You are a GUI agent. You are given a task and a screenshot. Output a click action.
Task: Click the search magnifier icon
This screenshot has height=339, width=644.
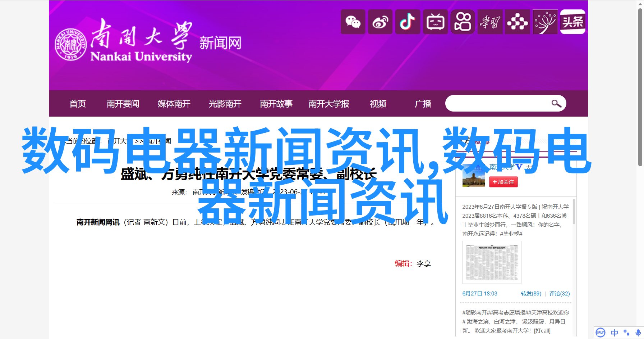[x=556, y=104]
